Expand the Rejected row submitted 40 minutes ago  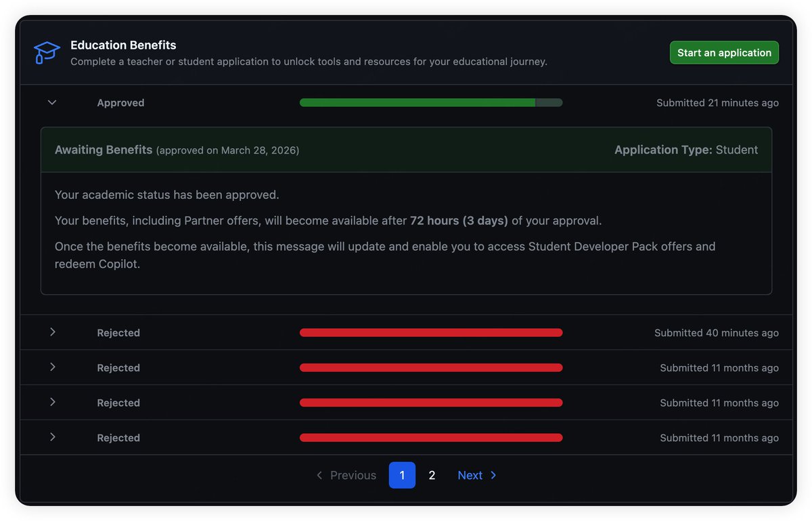[52, 332]
